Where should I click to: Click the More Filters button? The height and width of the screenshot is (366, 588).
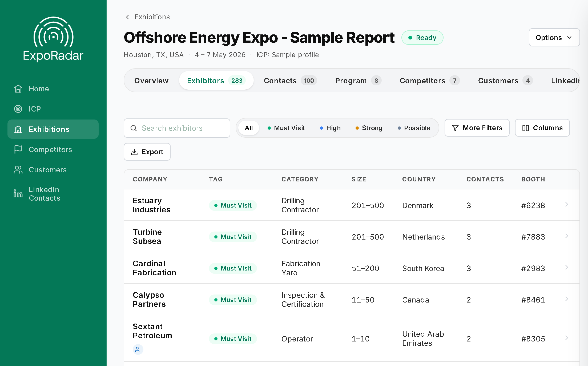pyautogui.click(x=477, y=128)
